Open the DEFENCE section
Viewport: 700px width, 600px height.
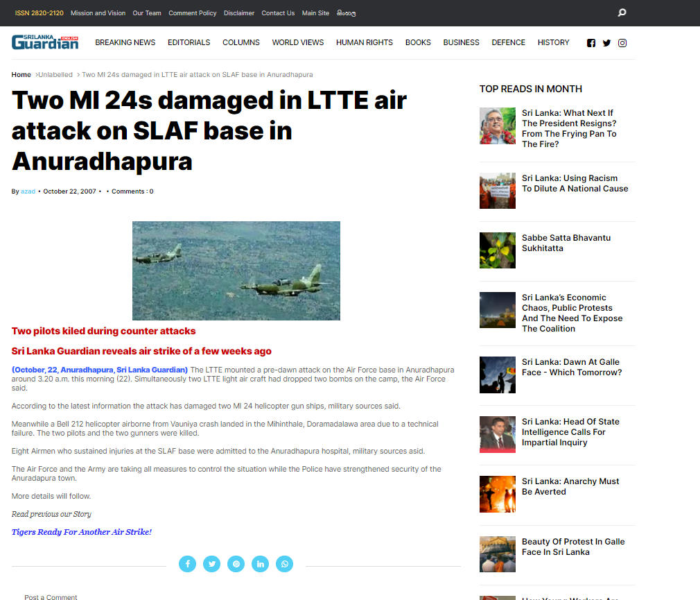tap(508, 42)
